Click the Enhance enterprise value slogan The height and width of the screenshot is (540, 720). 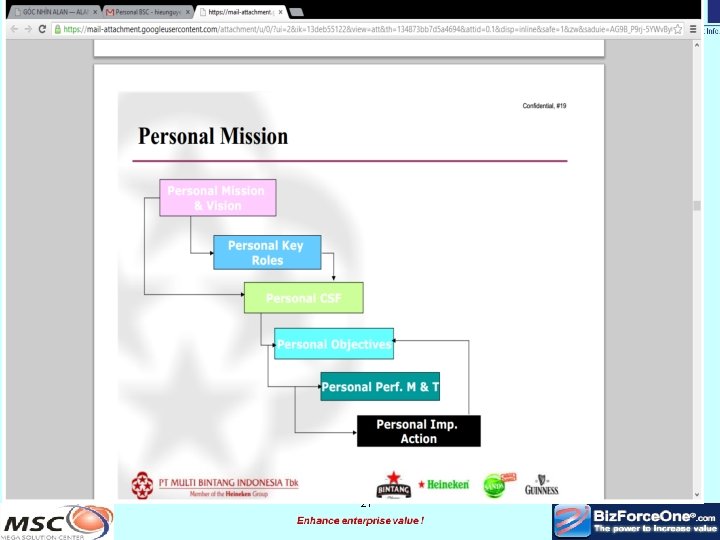360,521
